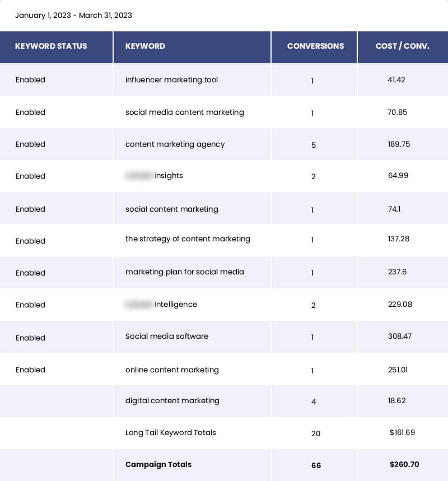
Task: Select marketing plan for social media keyword
Action: point(184,272)
